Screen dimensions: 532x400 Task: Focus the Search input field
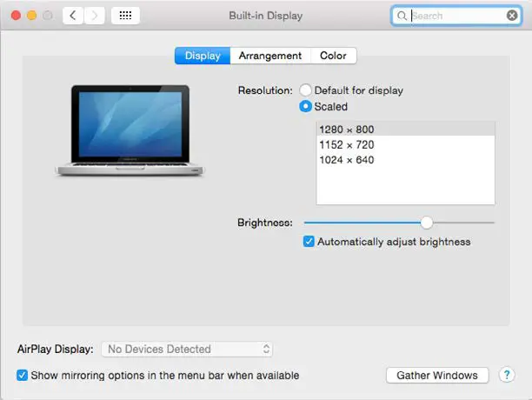pos(456,16)
